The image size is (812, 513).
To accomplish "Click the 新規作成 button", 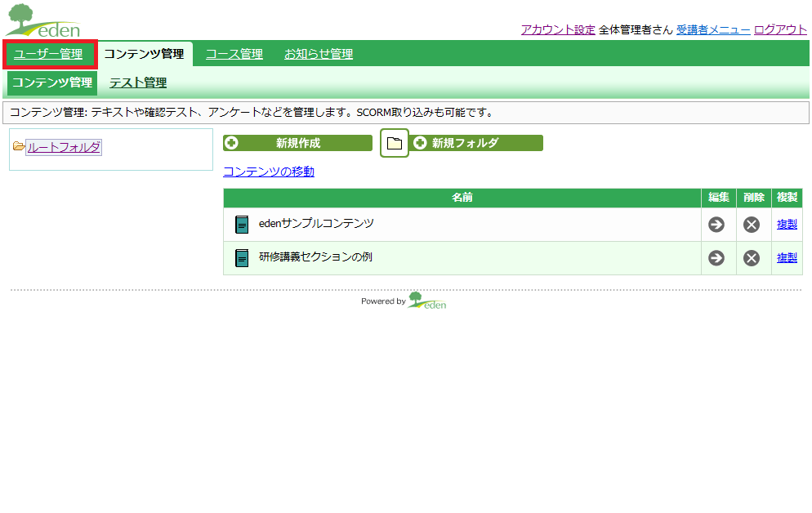I will 298,143.
